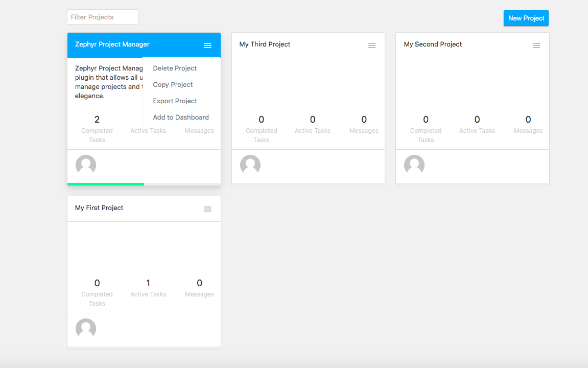
Task: Click Messages count on My Third Project
Action: [364, 120]
